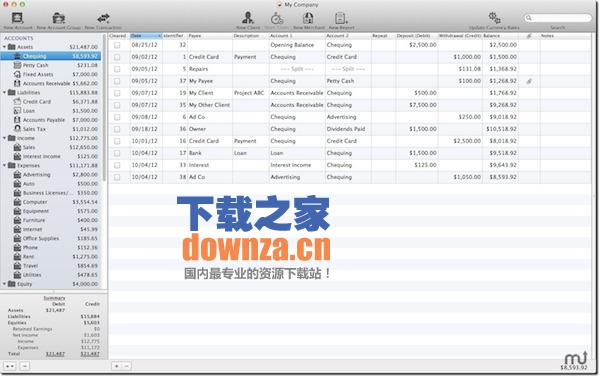Click the Account 2 column header
This screenshot has height=377, width=600.
pyautogui.click(x=348, y=36)
